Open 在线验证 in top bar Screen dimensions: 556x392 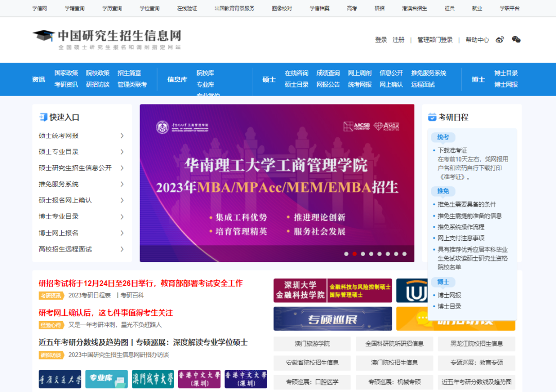(x=187, y=9)
